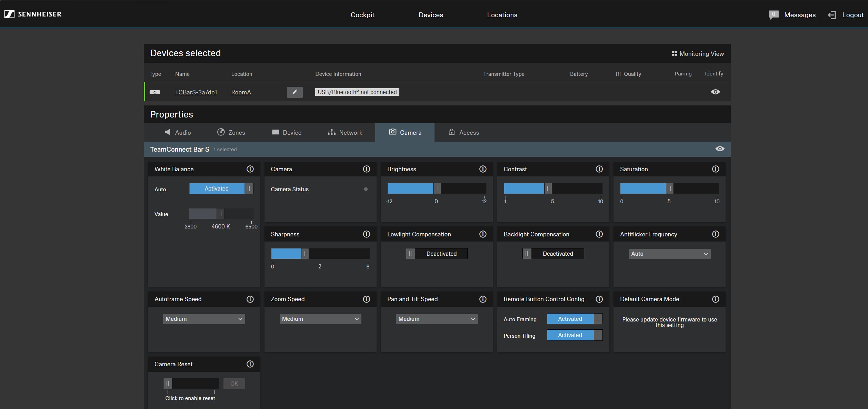
Task: Switch to the Zones tab
Action: pyautogui.click(x=231, y=132)
